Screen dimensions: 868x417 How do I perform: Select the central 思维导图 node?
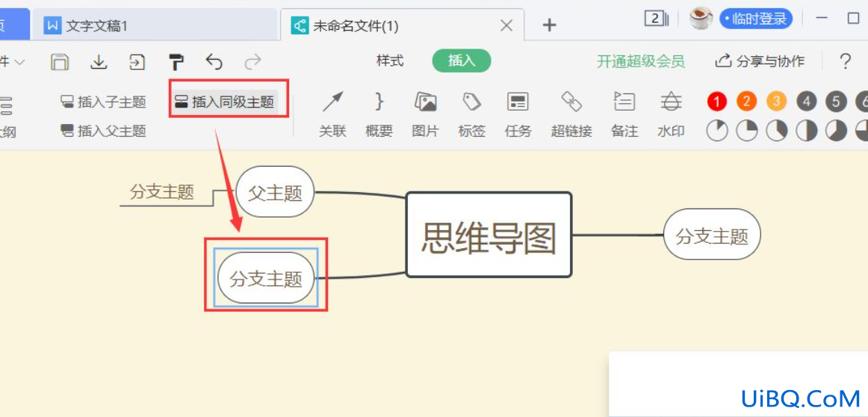(489, 235)
